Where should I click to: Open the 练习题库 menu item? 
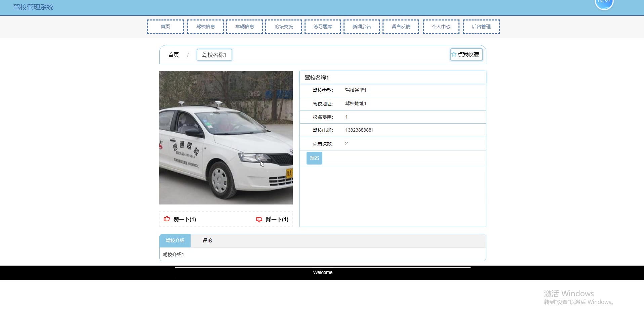click(x=323, y=27)
